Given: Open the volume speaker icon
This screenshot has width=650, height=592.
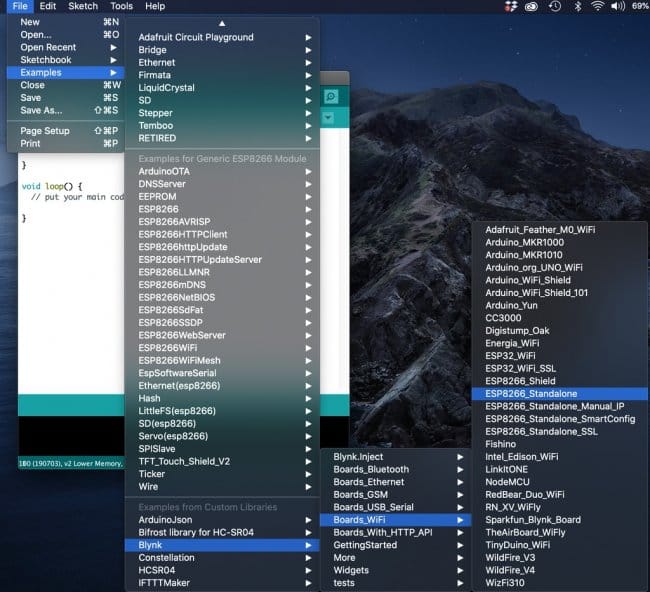Looking at the screenshot, I should pos(618,6).
